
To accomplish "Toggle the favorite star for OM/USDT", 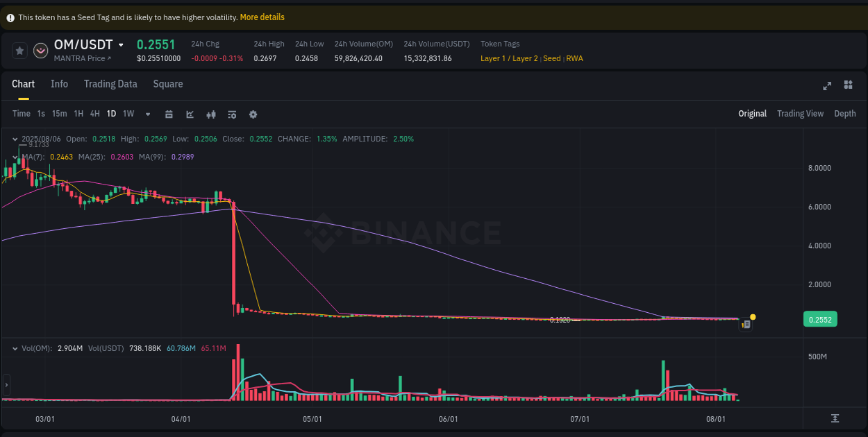I will (x=19, y=50).
